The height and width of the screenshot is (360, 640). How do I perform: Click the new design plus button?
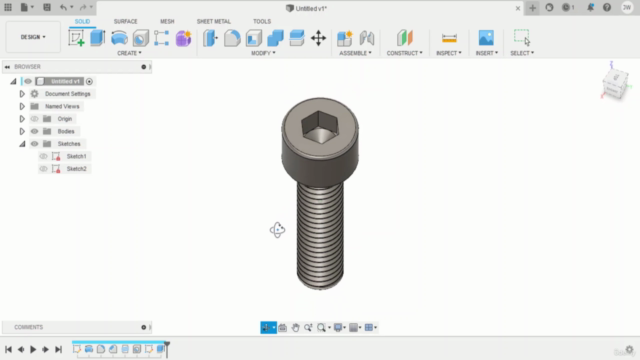532,8
